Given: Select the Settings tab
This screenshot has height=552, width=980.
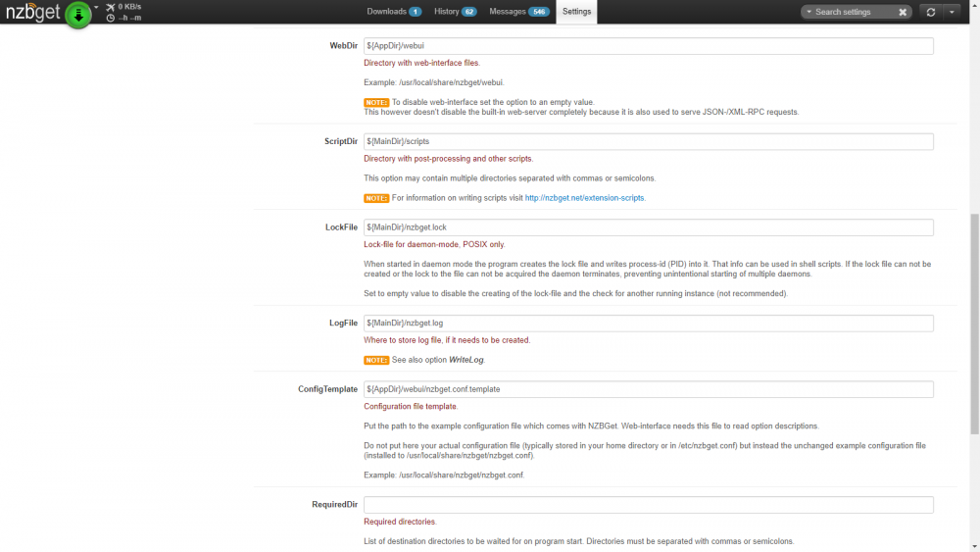Looking at the screenshot, I should tap(576, 11).
